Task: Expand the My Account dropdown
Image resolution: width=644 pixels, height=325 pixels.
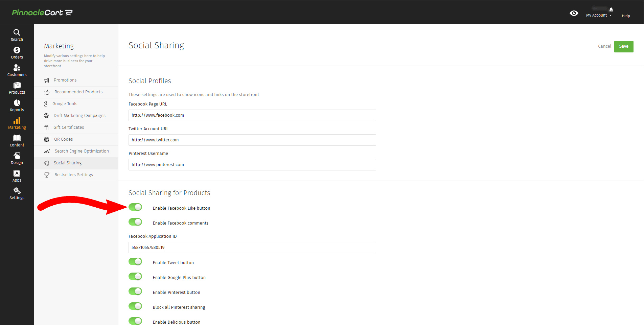Action: (x=599, y=15)
